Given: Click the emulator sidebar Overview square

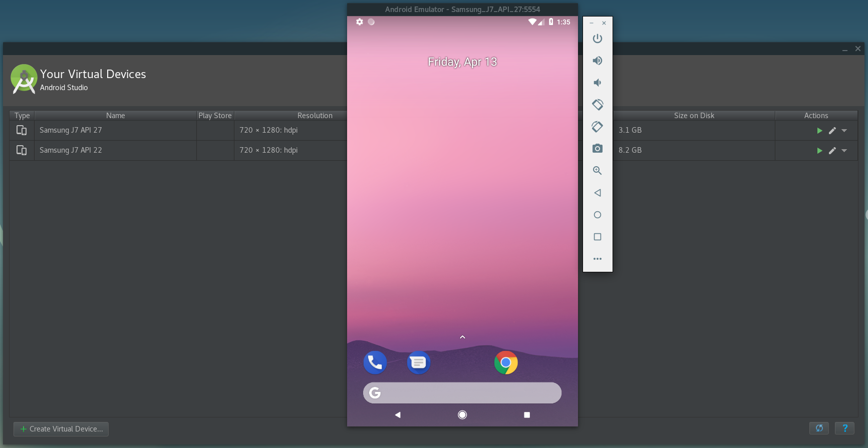Looking at the screenshot, I should tap(597, 237).
